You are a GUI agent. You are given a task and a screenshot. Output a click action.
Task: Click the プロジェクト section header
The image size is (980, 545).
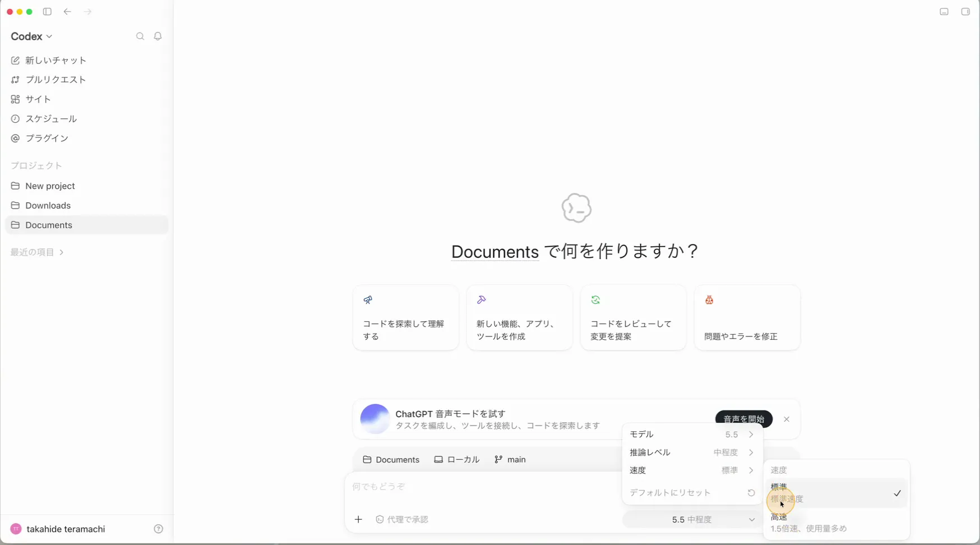click(36, 165)
